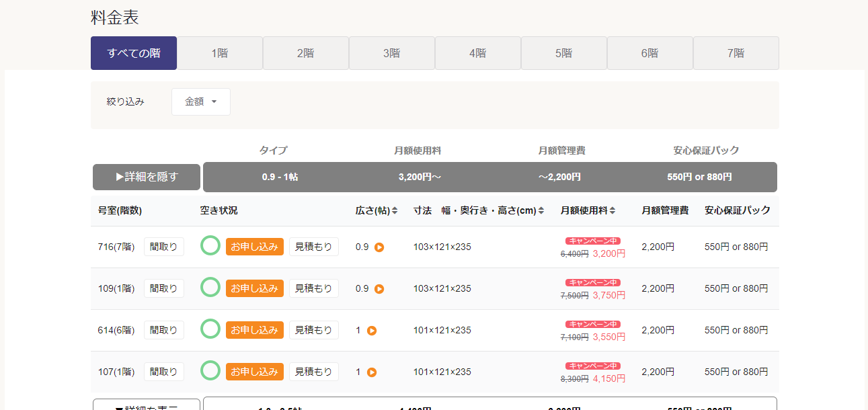
Task: Expand the next 詳細を表示 section
Action: (x=147, y=405)
